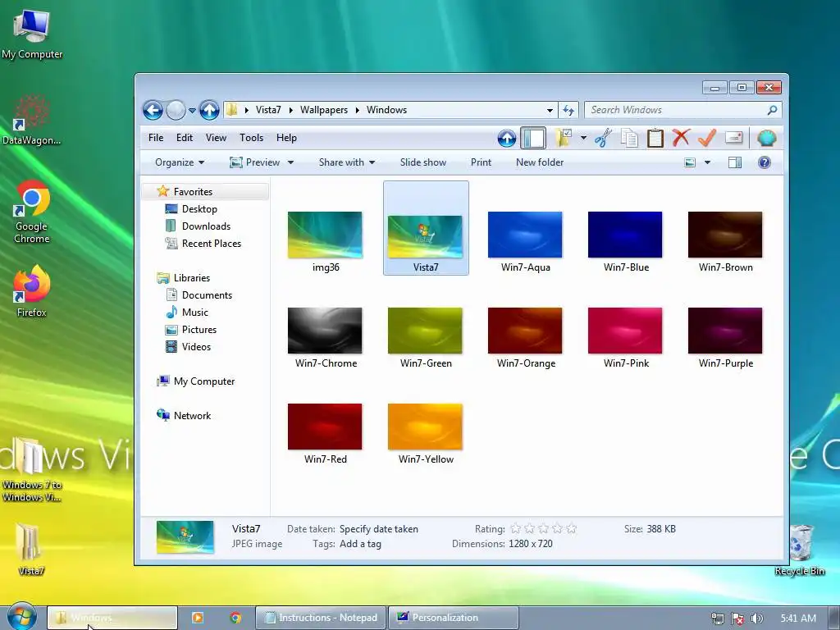
Task: Open dropdown beside folder options icon
Action: (x=583, y=138)
